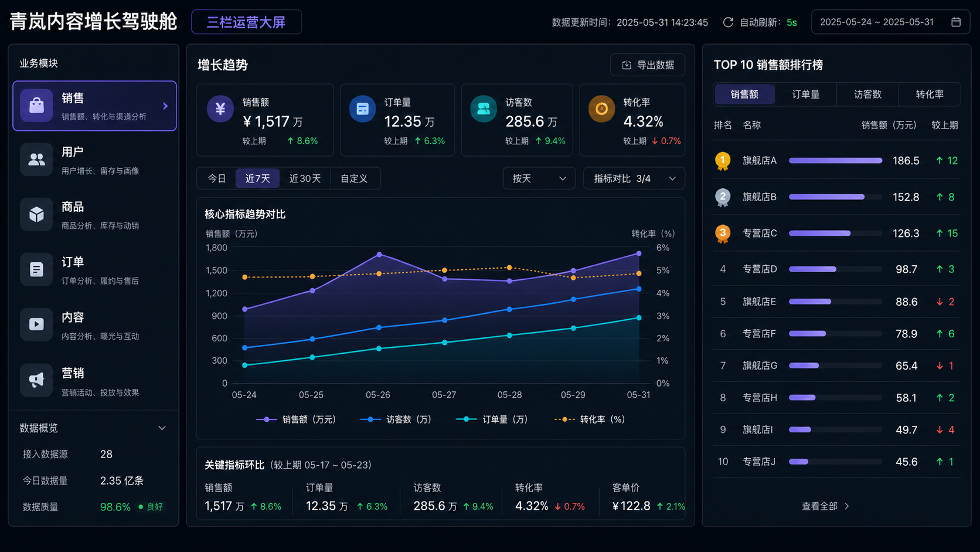Open the 用户 business module
The image size is (980, 552).
pyautogui.click(x=94, y=160)
